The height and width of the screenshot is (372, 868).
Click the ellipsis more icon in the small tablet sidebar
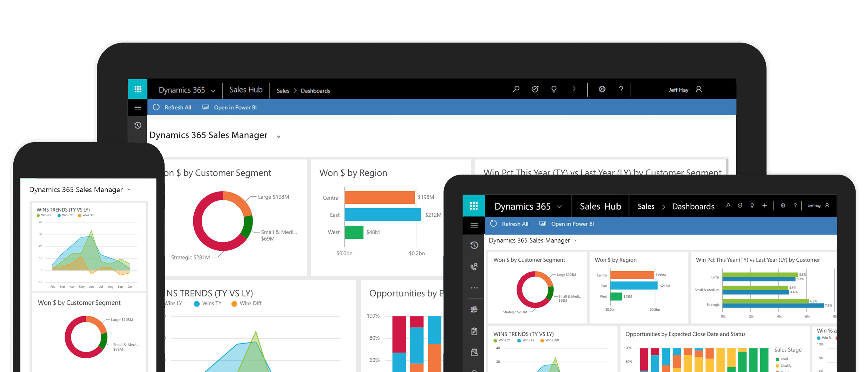(x=474, y=288)
